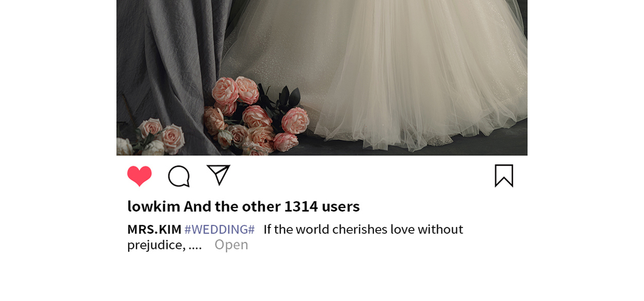The image size is (644, 301).
Task: Click the truncated word "prejudice" in caption
Action: point(156,245)
